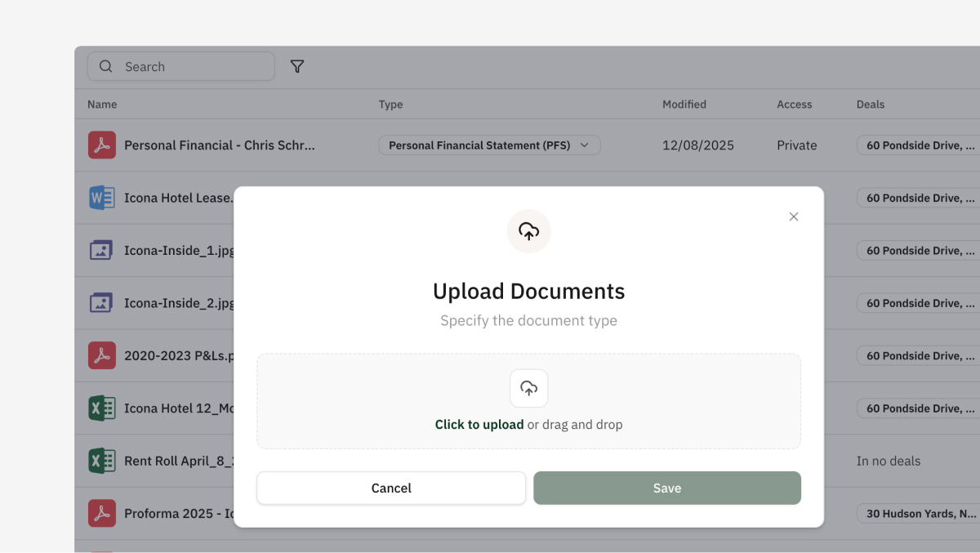Expand the deals tag for Personal Financial row

point(919,145)
